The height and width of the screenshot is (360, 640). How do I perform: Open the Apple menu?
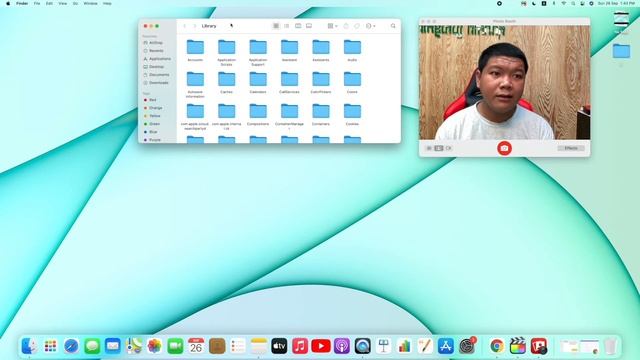click(8, 3)
